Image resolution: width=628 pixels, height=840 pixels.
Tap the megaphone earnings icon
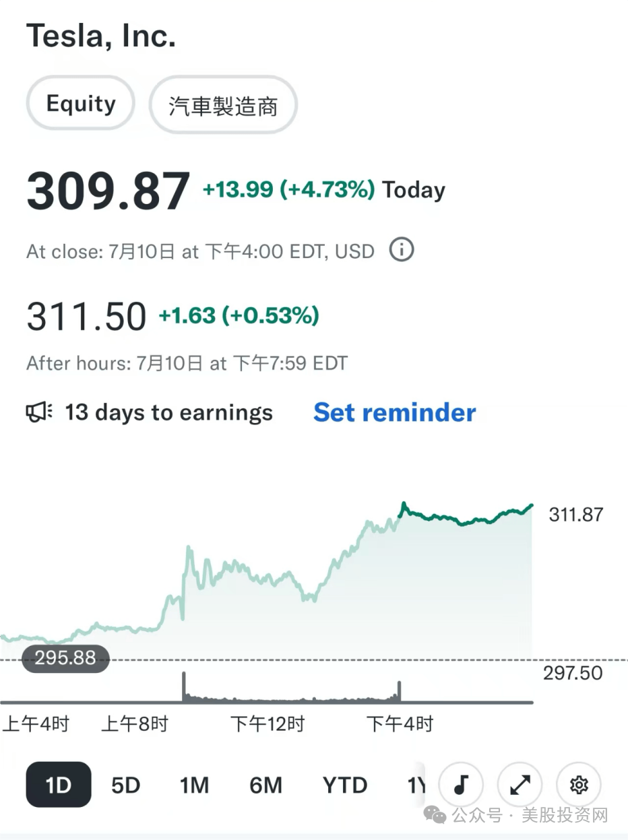[x=38, y=412]
